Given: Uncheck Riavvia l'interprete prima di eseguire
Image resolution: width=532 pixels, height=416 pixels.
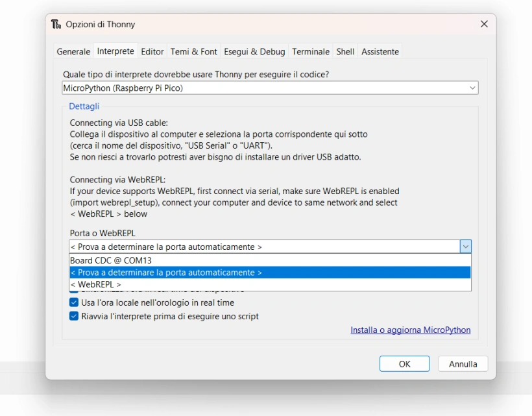Looking at the screenshot, I should pos(73,316).
